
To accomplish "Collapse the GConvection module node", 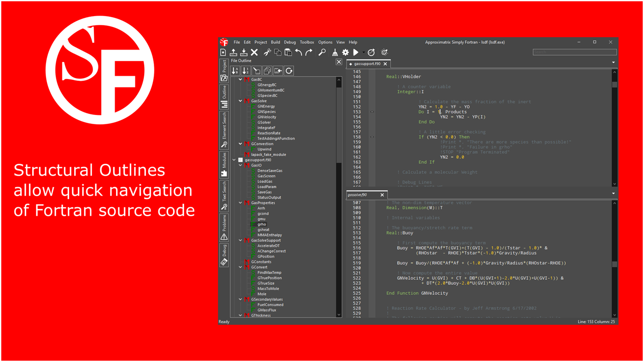I will pyautogui.click(x=240, y=144).
